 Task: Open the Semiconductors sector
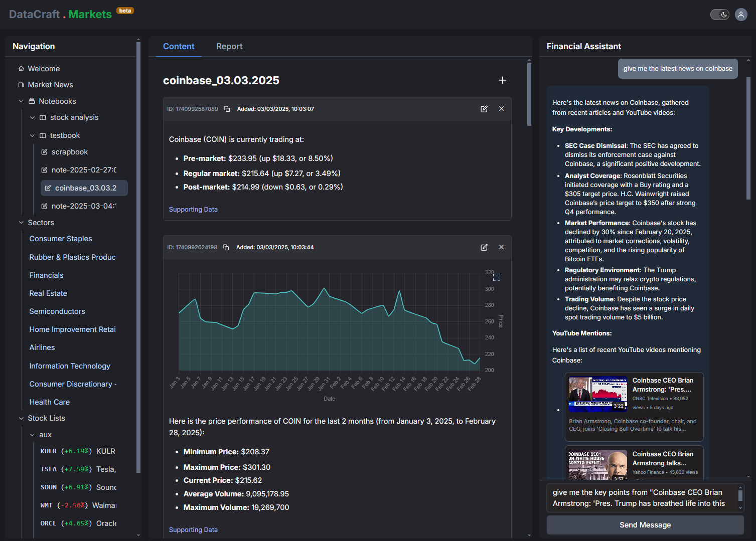(x=57, y=311)
